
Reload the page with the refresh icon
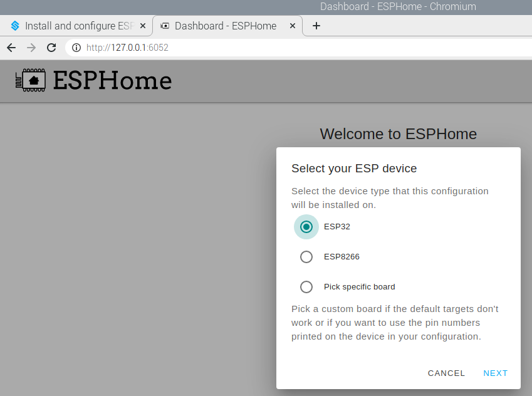(51, 48)
